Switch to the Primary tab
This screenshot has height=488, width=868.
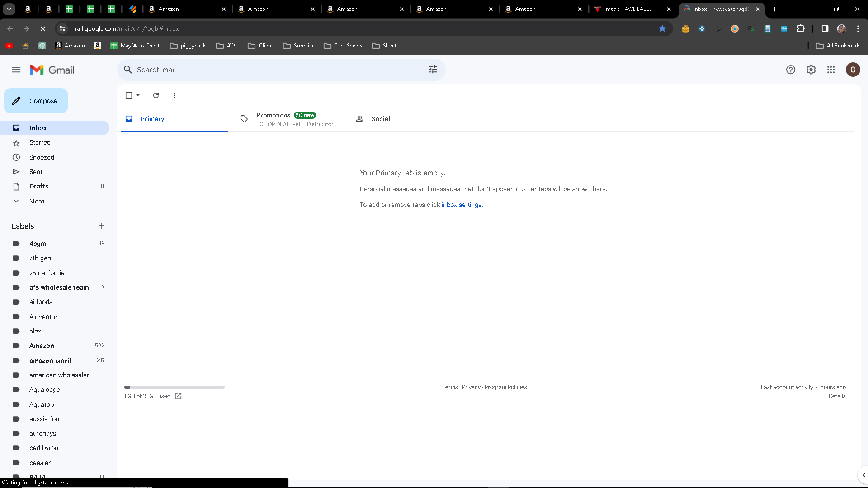coord(174,119)
